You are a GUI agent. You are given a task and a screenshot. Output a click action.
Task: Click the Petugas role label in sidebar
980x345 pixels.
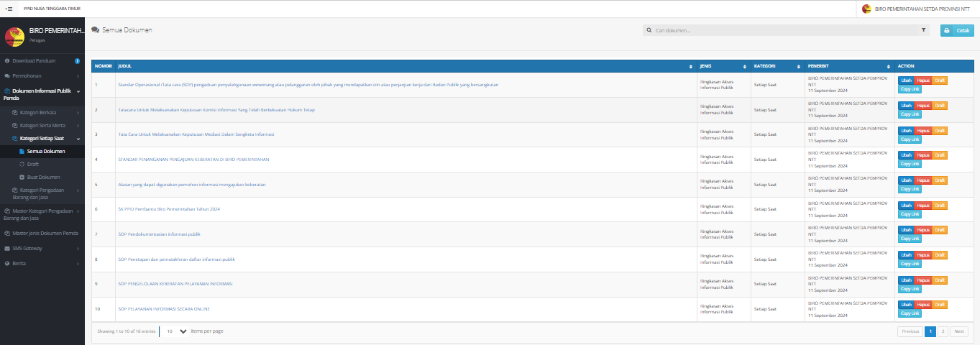37,40
